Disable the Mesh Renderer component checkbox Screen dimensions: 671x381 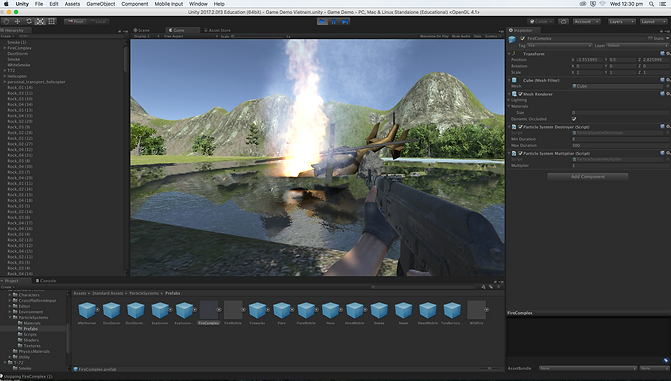521,94
